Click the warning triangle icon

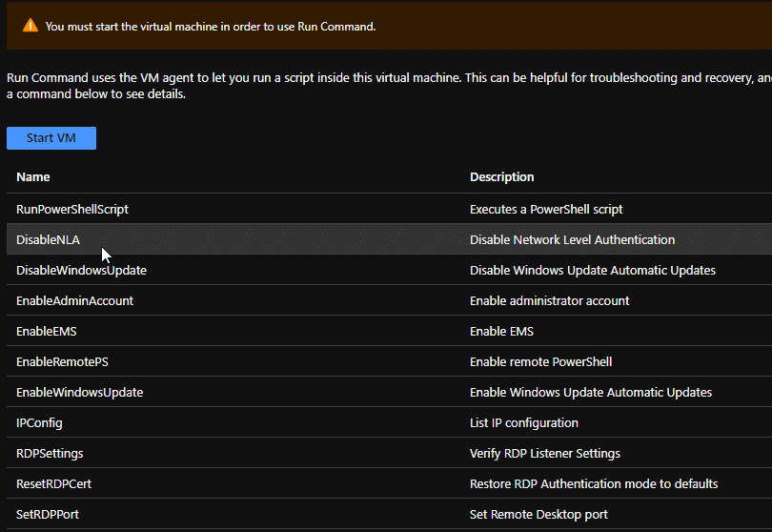coord(30,26)
